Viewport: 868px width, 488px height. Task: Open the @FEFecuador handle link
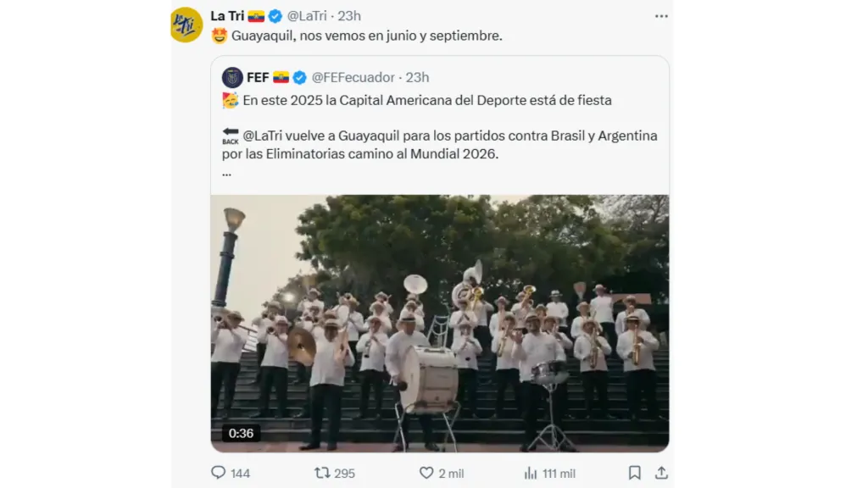[x=353, y=77]
